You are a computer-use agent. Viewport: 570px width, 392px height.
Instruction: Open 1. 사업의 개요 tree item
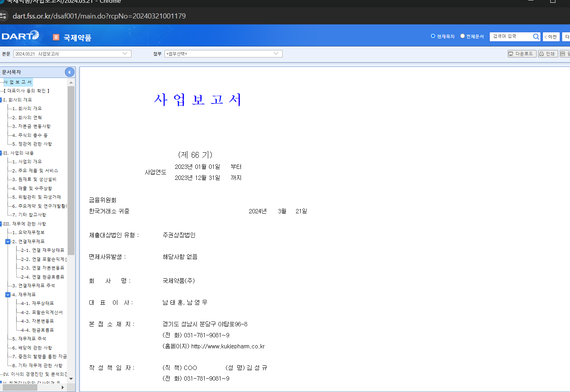tap(27, 162)
